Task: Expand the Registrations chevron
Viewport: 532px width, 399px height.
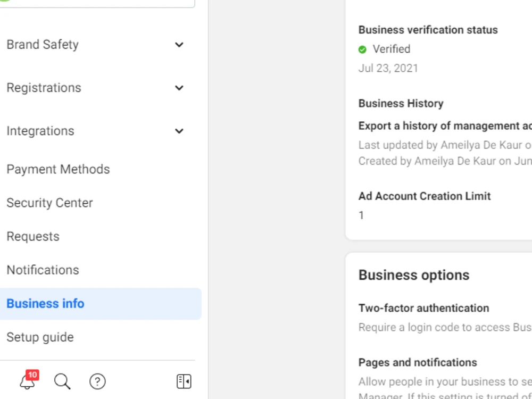Action: pos(179,88)
